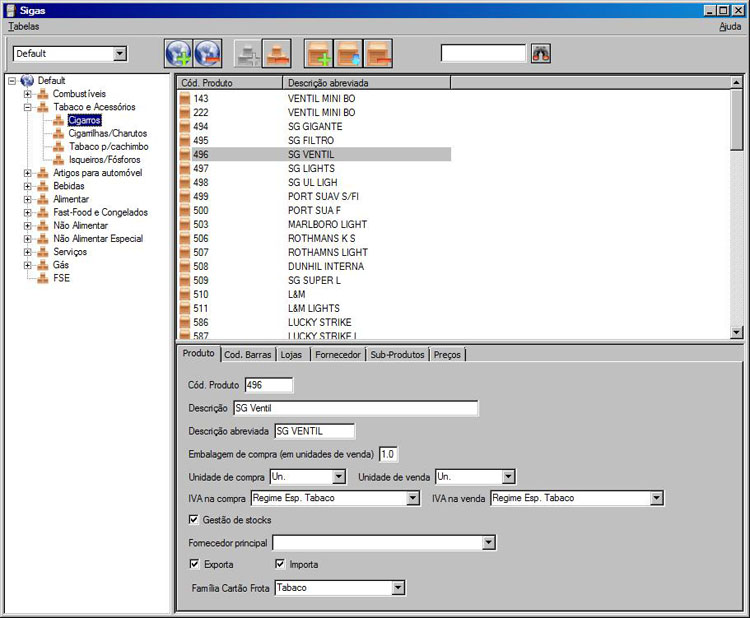750x618 pixels.
Task: Open the Unidade de venda dropdown
Action: [x=508, y=476]
